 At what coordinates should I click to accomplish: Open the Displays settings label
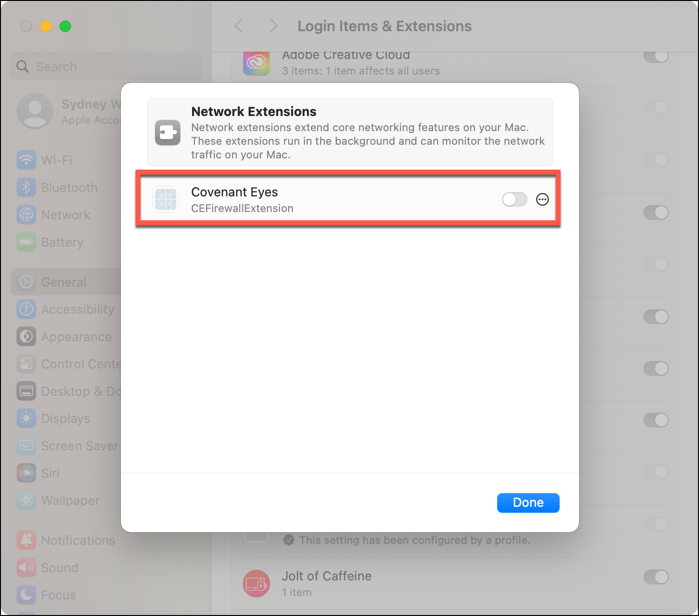(65, 419)
